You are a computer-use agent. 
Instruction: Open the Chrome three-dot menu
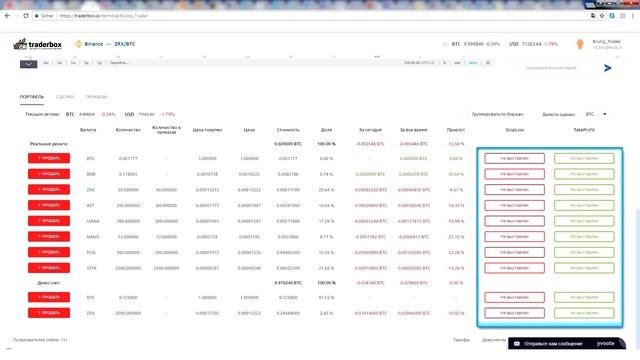pyautogui.click(x=633, y=16)
